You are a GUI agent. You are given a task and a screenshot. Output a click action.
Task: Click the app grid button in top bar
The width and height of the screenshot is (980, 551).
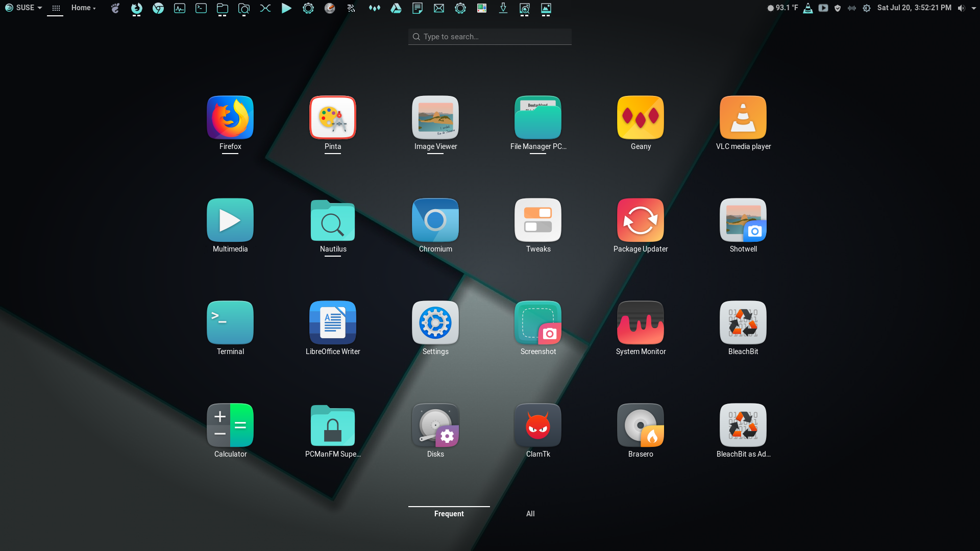56,8
